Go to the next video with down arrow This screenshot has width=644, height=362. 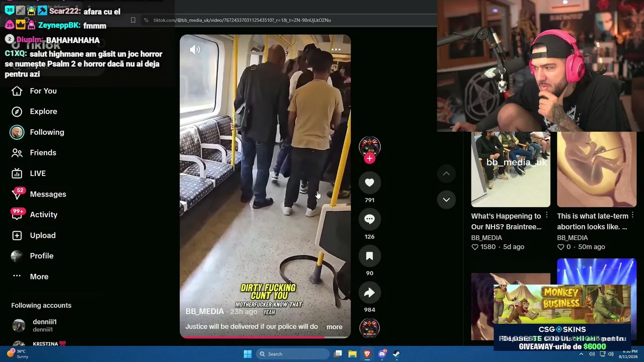pyautogui.click(x=446, y=200)
